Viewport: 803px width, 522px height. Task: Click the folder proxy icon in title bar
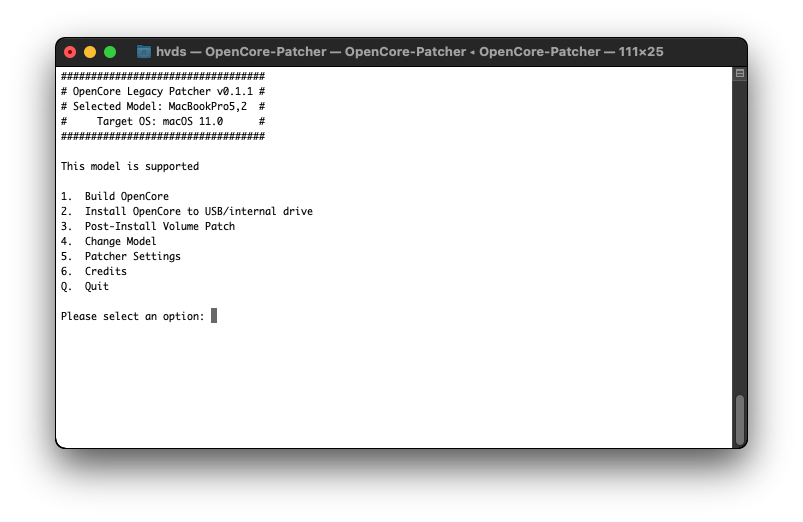[x=144, y=52]
